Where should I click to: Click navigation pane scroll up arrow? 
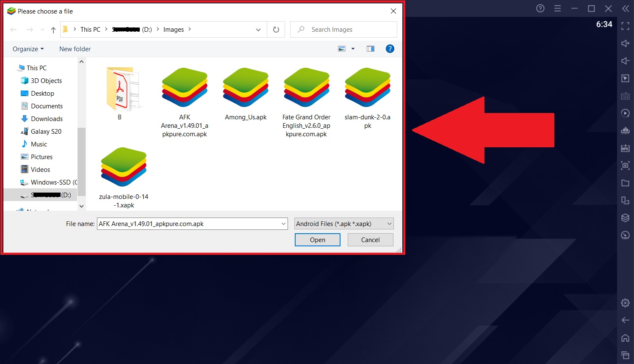82,62
